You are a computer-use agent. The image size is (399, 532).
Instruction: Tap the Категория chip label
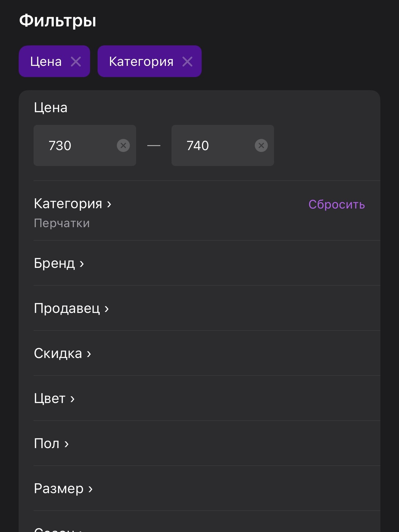pos(141,62)
